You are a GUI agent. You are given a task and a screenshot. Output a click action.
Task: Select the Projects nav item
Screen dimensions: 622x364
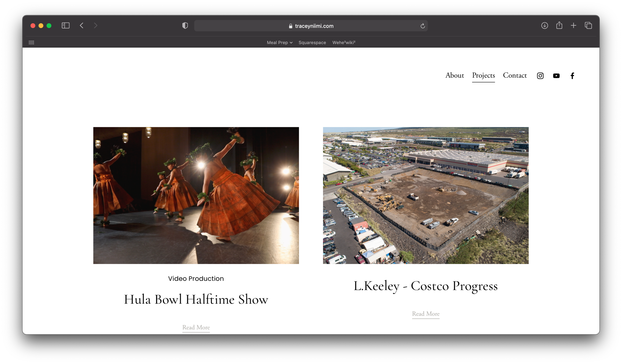[x=483, y=75]
